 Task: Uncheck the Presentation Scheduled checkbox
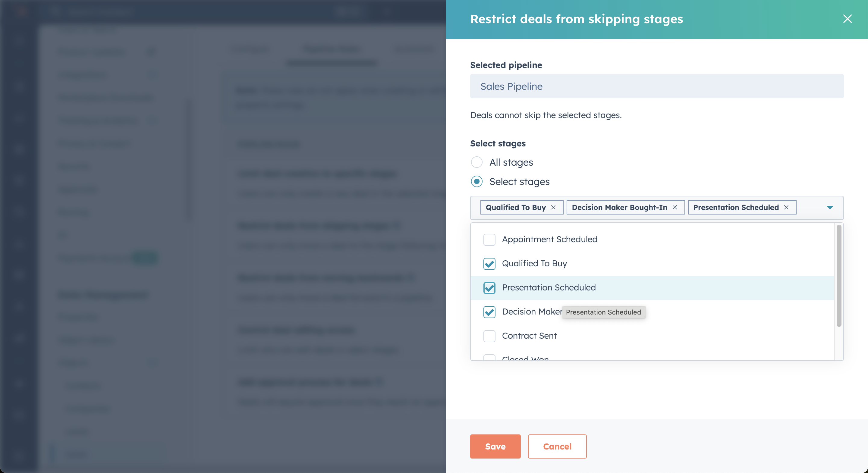click(x=489, y=288)
